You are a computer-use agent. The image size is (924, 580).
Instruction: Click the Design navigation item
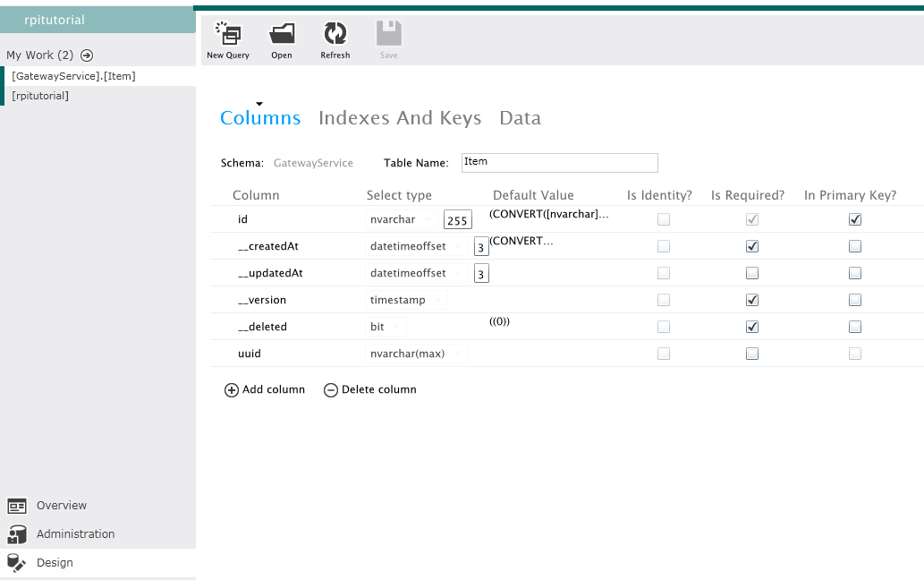55,563
